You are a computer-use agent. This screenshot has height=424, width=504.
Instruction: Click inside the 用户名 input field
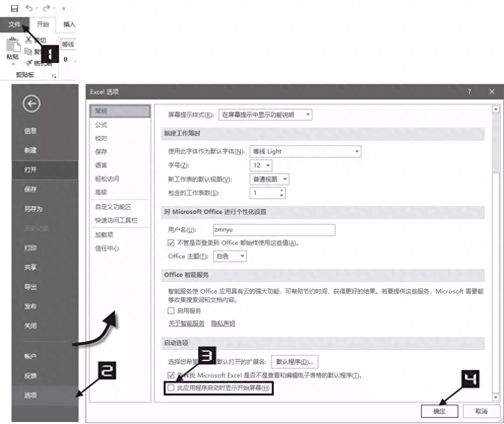point(274,229)
